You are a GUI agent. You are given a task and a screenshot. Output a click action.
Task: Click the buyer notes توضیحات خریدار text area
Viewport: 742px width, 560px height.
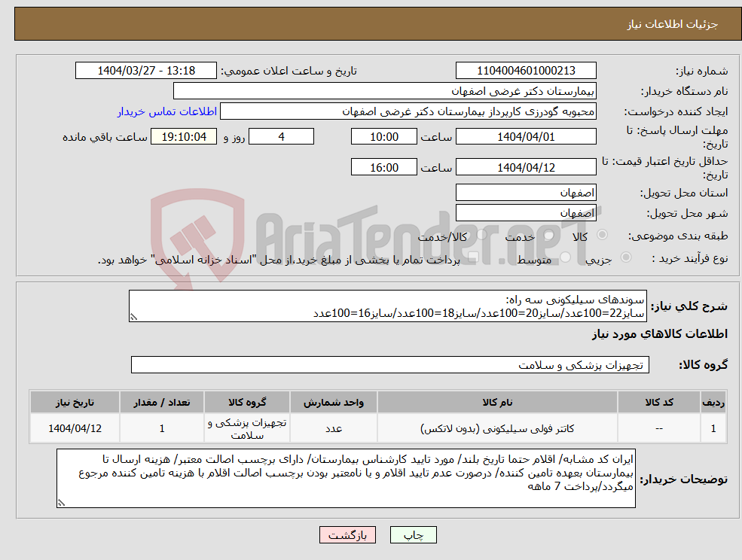(x=346, y=478)
